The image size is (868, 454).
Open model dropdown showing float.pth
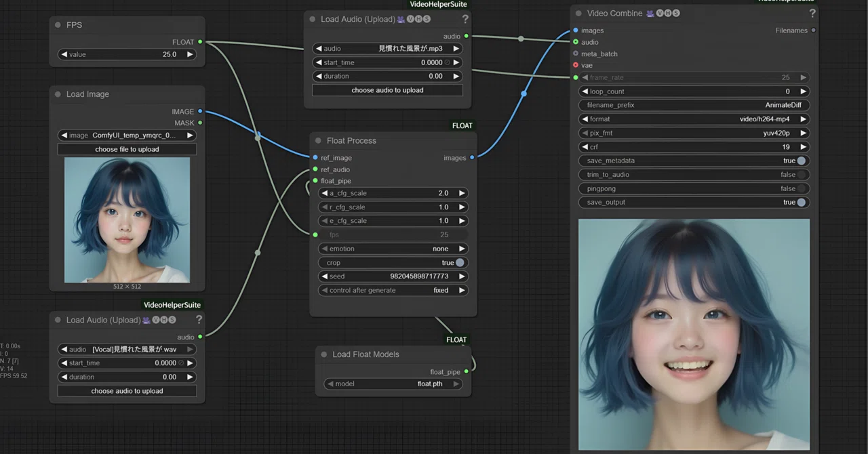[x=393, y=384]
